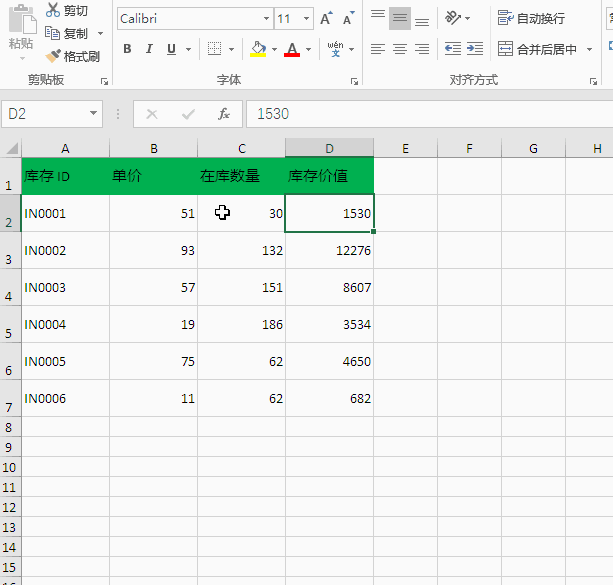
Task: Apply red font color with A icon
Action: pyautogui.click(x=292, y=49)
